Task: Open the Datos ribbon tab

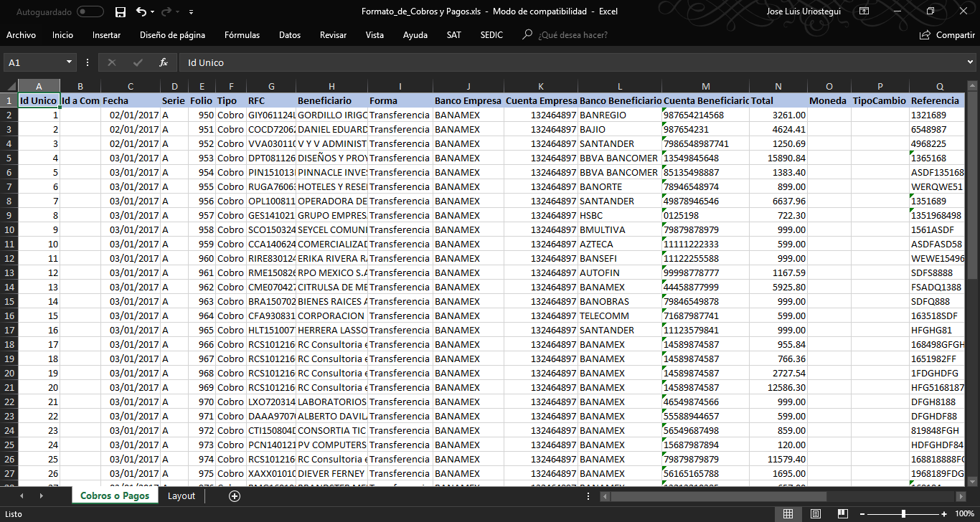Action: point(290,34)
